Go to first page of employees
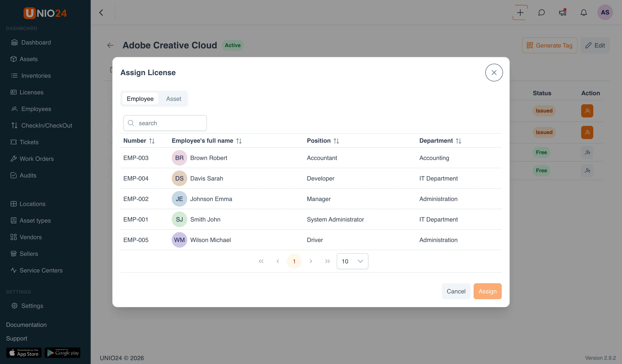The height and width of the screenshot is (364, 622). click(261, 261)
